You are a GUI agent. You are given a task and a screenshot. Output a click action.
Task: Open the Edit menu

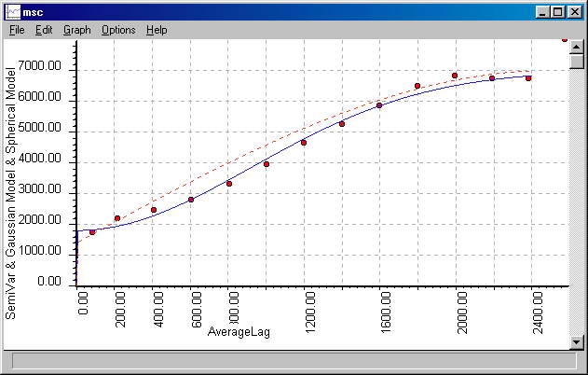tap(44, 30)
